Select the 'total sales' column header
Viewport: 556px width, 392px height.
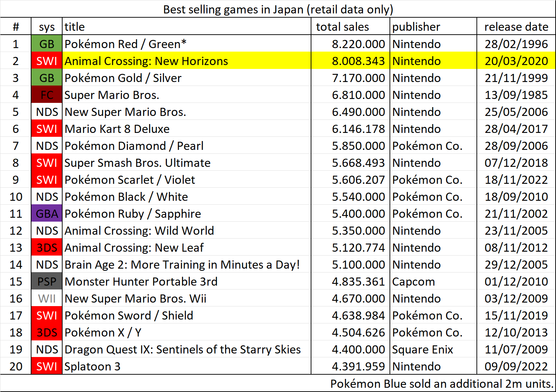click(x=342, y=27)
